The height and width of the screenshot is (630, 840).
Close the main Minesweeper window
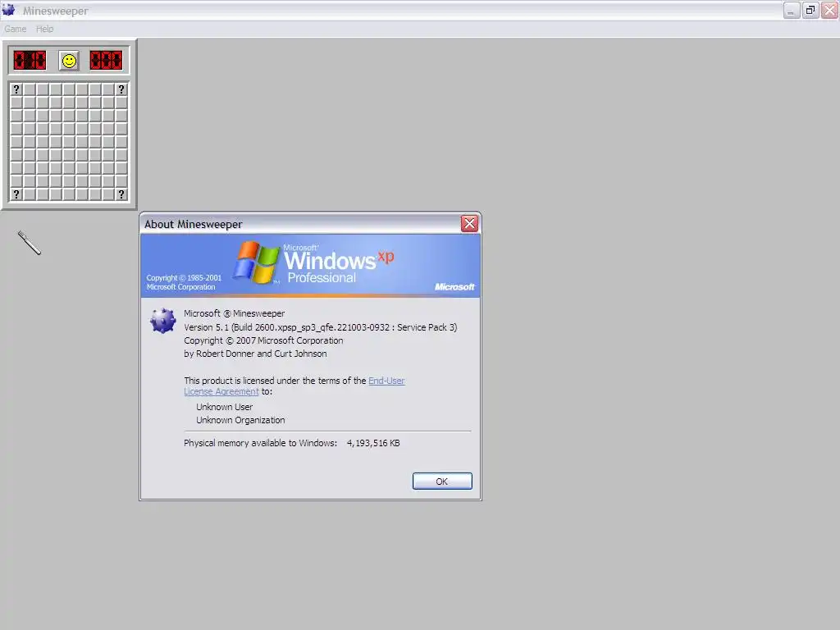point(829,10)
